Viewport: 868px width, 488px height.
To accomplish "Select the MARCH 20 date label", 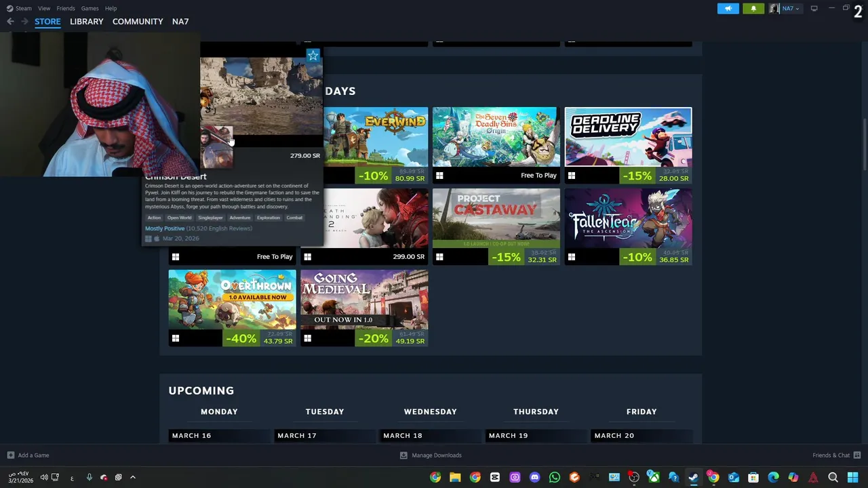I will pyautogui.click(x=614, y=436).
